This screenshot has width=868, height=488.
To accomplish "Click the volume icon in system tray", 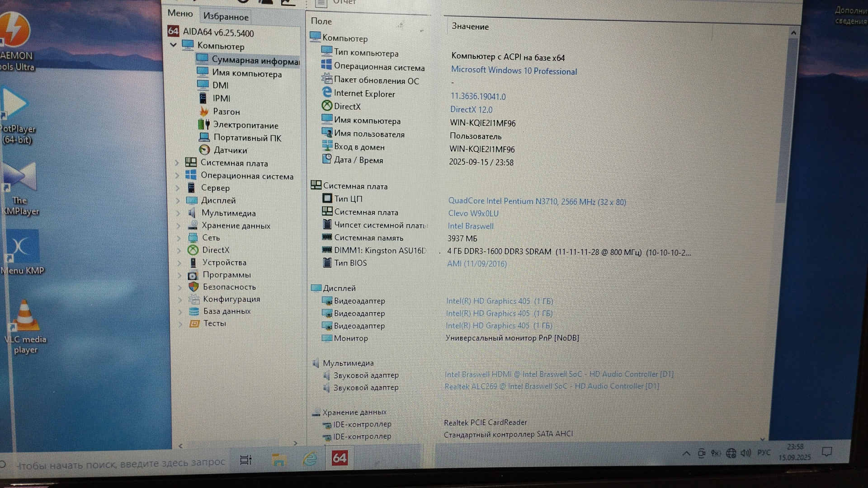I will tap(745, 453).
